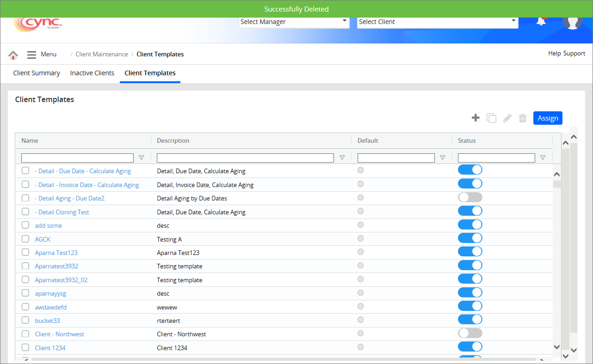Click the copy template icon

click(491, 118)
